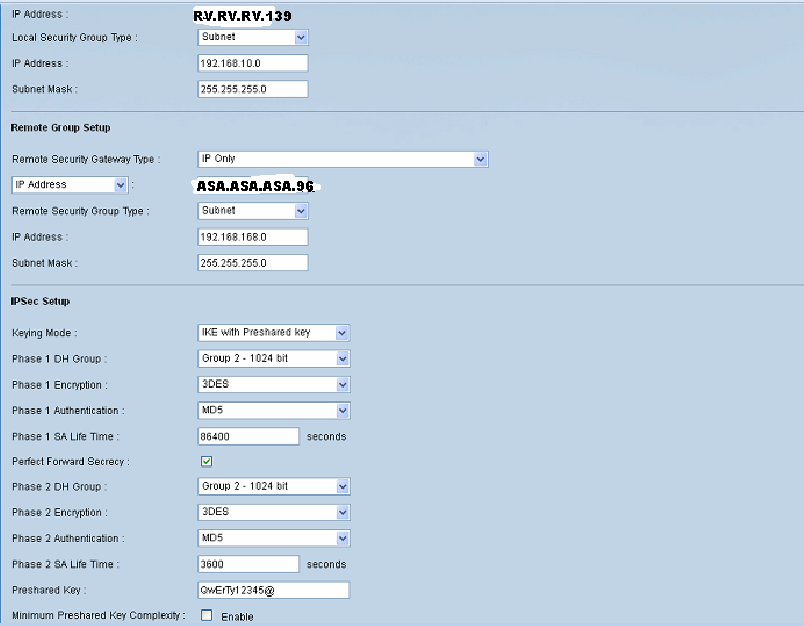The width and height of the screenshot is (804, 626).
Task: Open the Phase 2 DH Group dropdown
Action: tap(274, 487)
